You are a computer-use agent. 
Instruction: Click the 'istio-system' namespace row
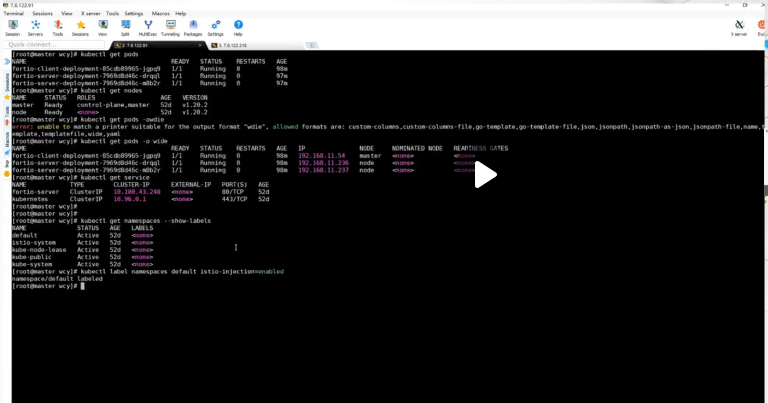coord(82,242)
